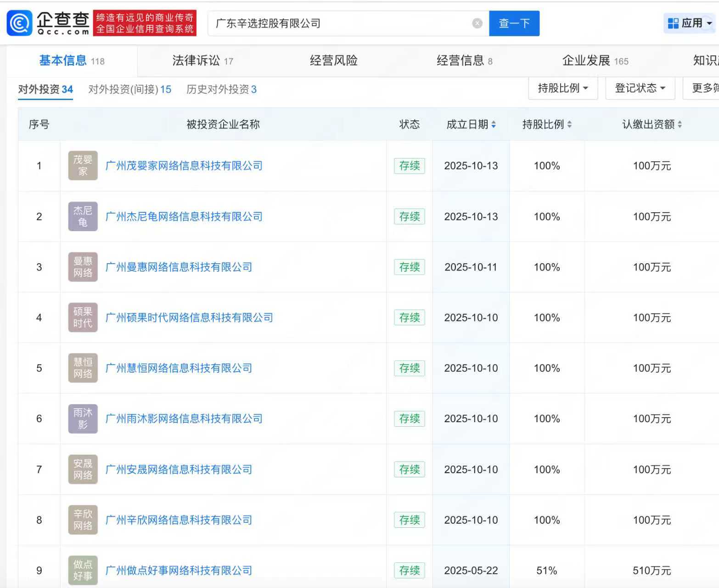719x588 pixels.
Task: Open the 持股比例 filter dropdown
Action: [563, 88]
